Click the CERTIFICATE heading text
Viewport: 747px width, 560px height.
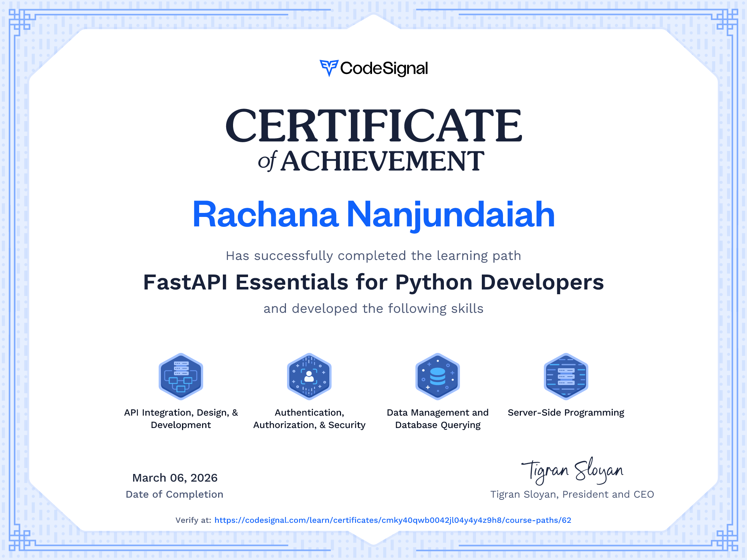click(x=373, y=125)
